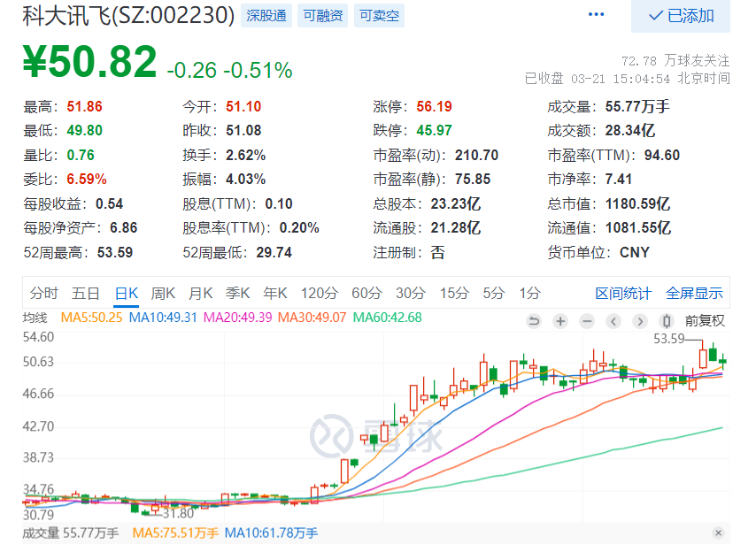Click the 跌停 value 45.97
Image resolution: width=756 pixels, height=544 pixels.
434,131
